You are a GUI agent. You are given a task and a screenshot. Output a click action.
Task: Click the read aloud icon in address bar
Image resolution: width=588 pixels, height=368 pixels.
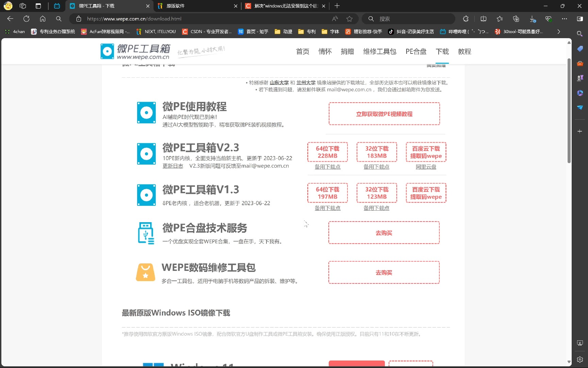click(335, 19)
